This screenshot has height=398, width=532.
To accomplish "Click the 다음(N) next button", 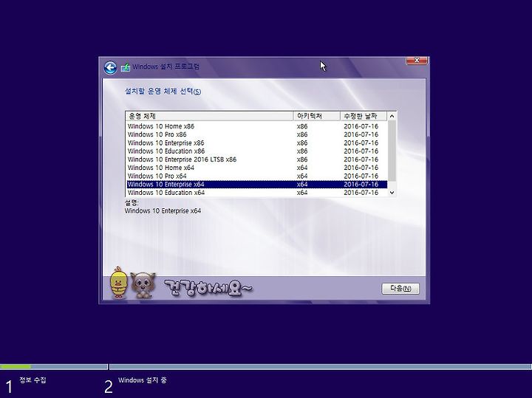I will pyautogui.click(x=400, y=289).
